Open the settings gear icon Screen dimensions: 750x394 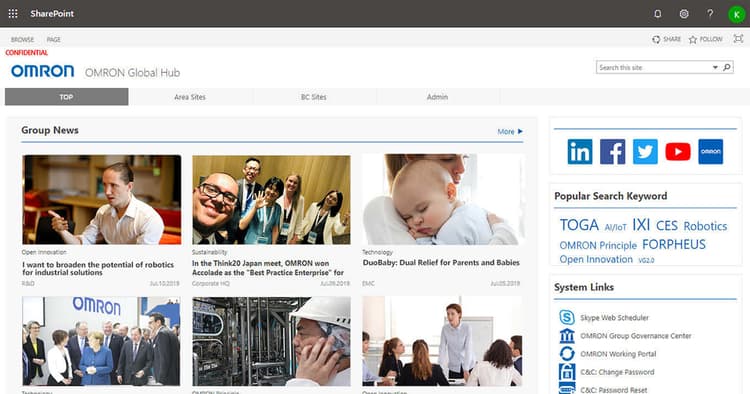[684, 14]
